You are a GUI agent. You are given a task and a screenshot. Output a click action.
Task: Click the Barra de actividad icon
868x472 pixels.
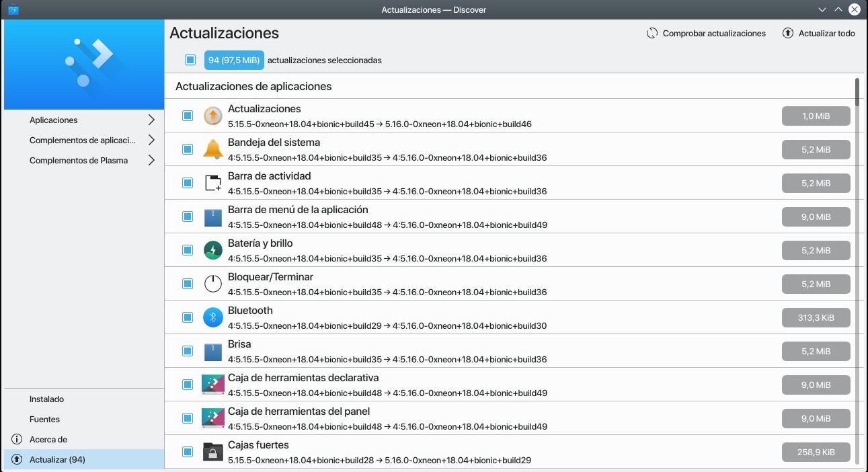212,183
